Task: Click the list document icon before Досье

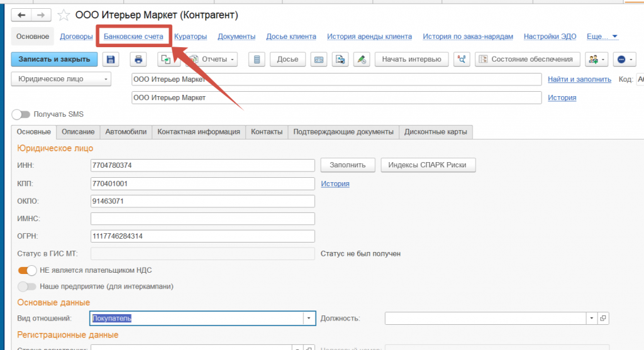Action: [256, 60]
